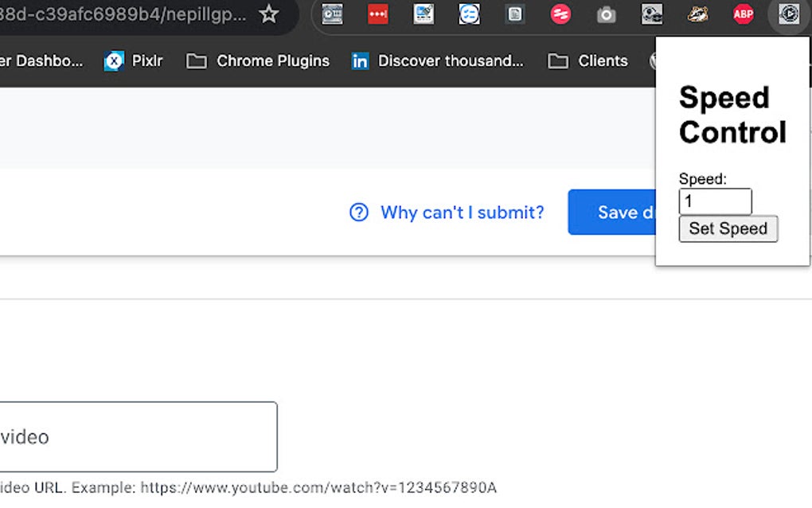Click the Speed number input field
This screenshot has height=508, width=812.
click(x=715, y=201)
